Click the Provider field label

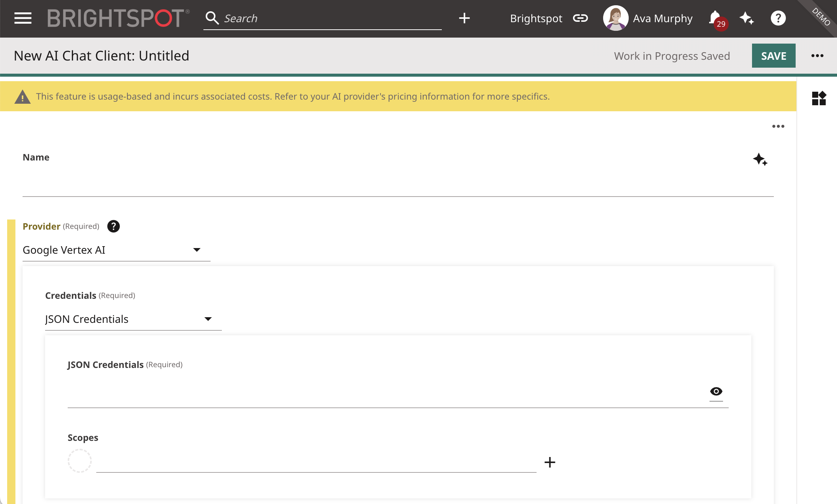(x=41, y=226)
